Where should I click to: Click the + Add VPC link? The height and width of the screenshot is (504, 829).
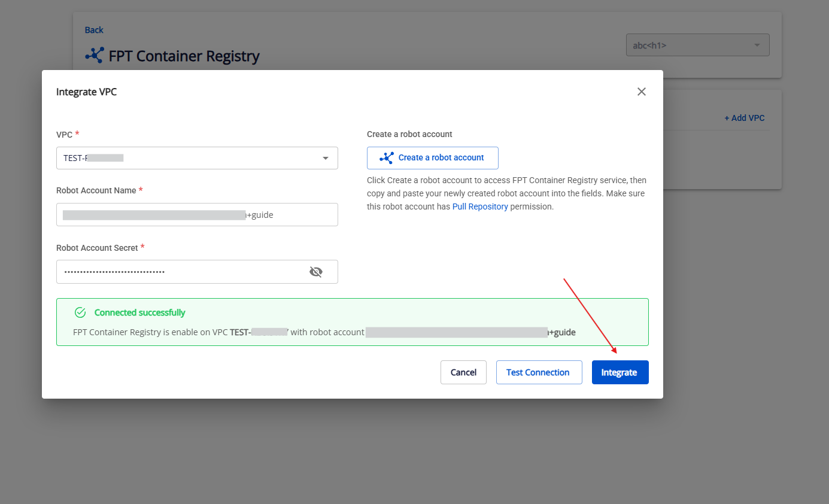coord(744,118)
